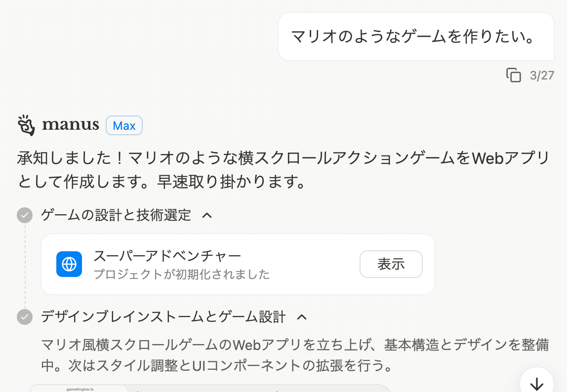The height and width of the screenshot is (392, 567).
Task: Click the blue globe project icon
Action: point(69,264)
